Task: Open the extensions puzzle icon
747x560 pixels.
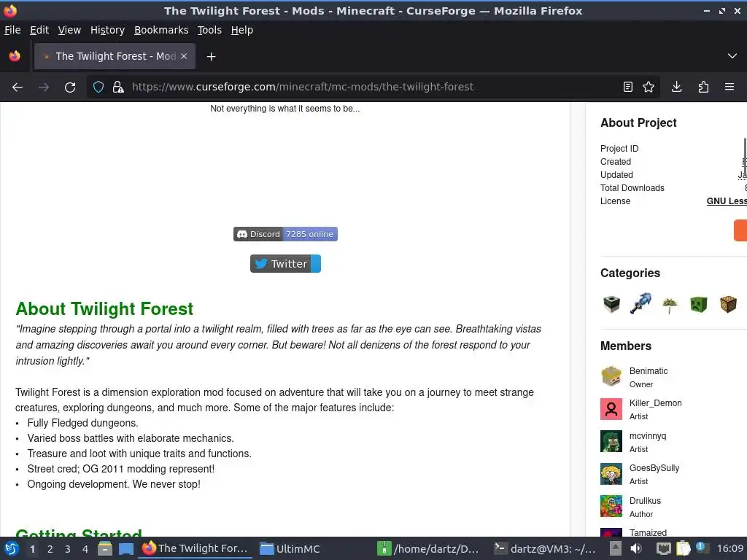Action: (703, 87)
